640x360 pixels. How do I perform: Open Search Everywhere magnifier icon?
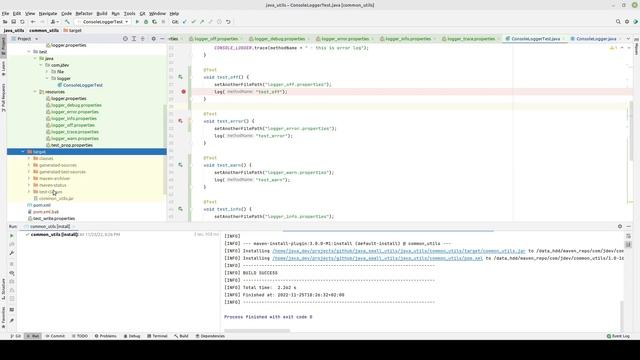[x=618, y=22]
